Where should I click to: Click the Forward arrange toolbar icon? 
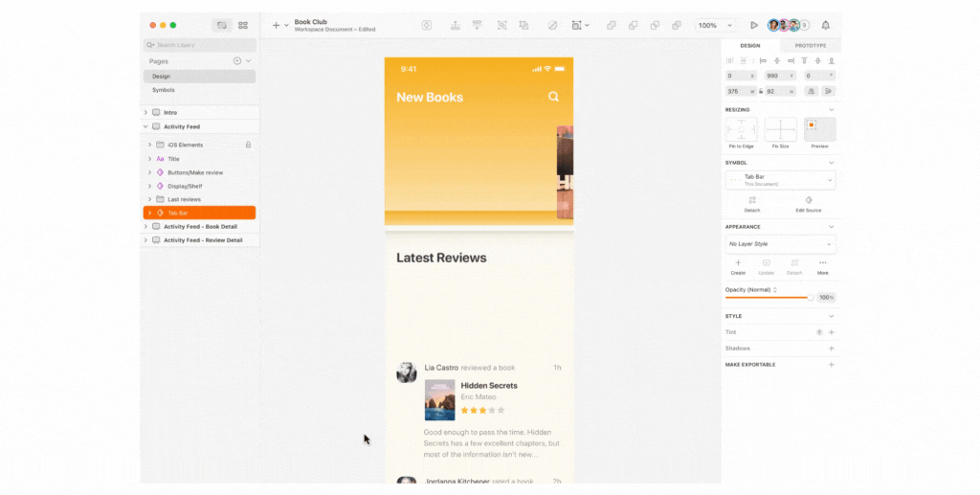(456, 26)
